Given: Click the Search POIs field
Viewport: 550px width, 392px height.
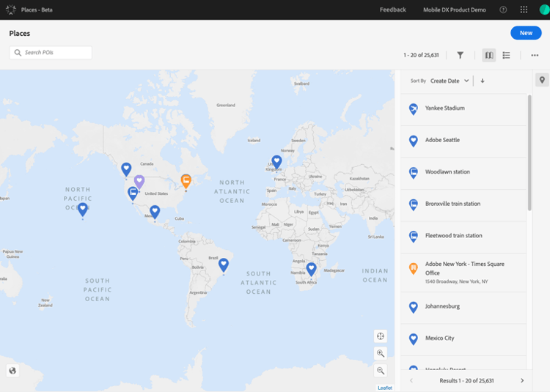Looking at the screenshot, I should click(51, 53).
